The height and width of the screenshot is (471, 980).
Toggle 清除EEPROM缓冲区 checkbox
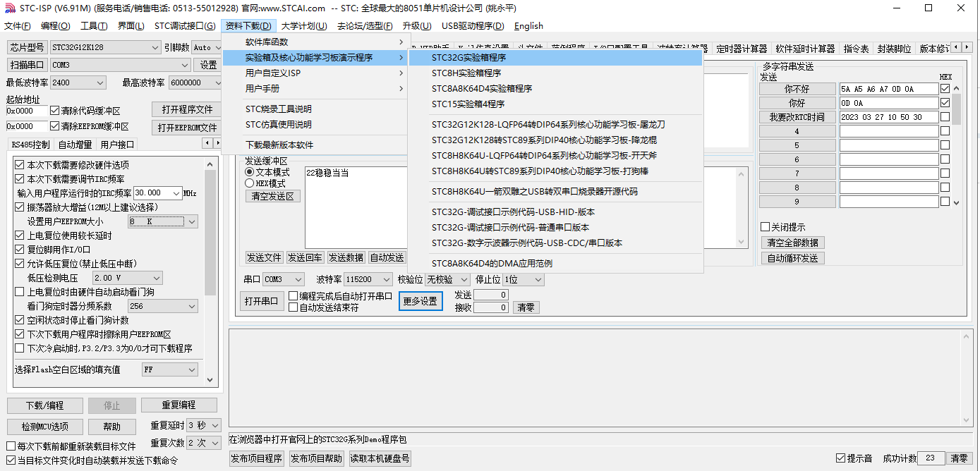[55, 126]
